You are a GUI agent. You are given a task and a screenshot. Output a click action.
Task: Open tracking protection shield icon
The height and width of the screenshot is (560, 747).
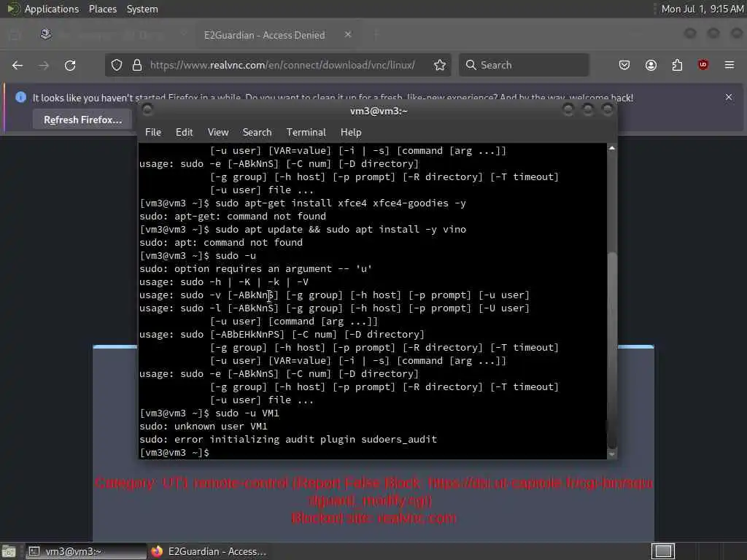click(117, 65)
